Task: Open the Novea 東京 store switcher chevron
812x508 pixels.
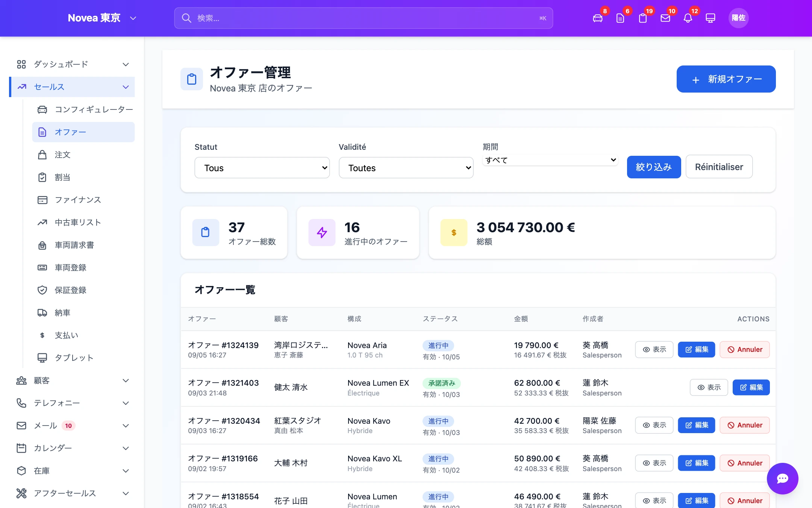Action: (x=133, y=18)
